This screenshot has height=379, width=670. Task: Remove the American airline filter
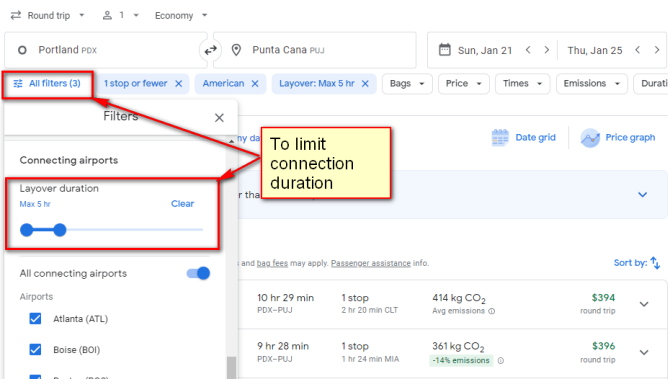pos(255,84)
